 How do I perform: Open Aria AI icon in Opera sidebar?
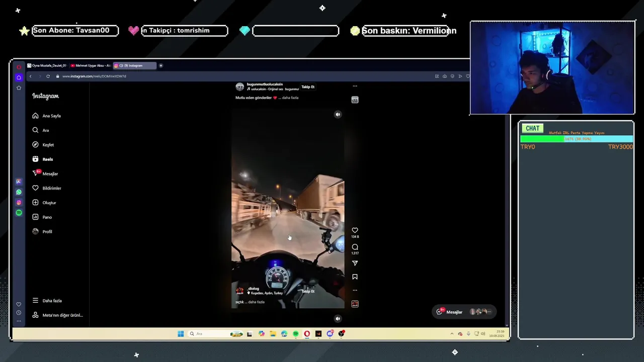[19, 182]
